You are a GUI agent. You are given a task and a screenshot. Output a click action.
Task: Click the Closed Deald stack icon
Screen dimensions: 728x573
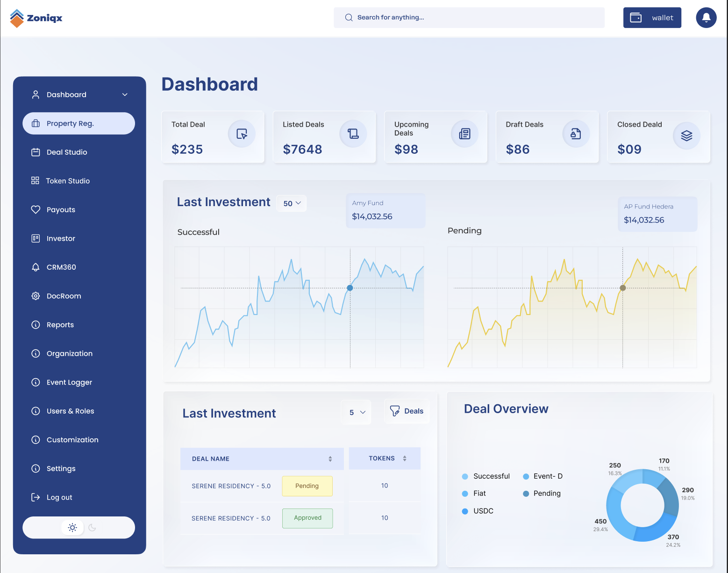coord(686,135)
